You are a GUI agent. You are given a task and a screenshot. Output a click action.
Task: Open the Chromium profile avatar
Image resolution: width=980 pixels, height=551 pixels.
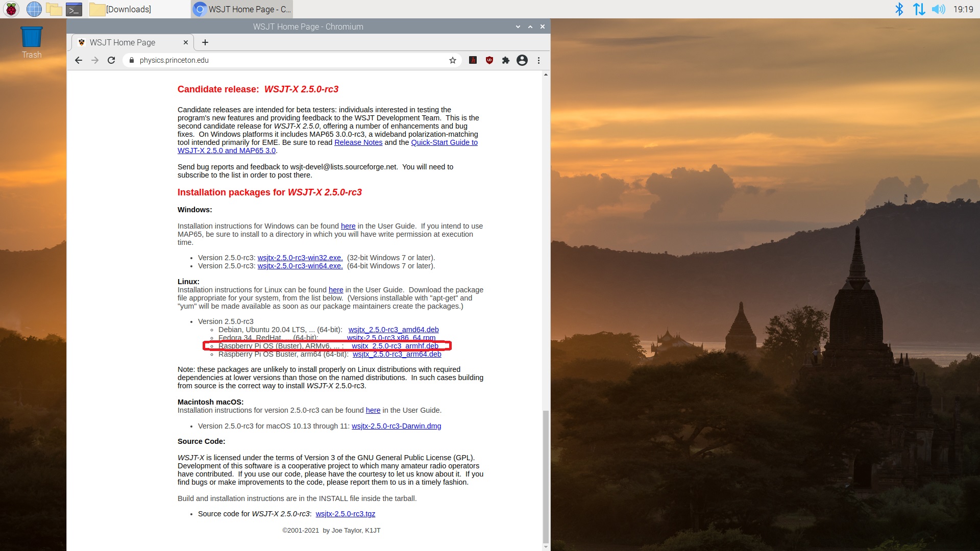[x=522, y=60]
